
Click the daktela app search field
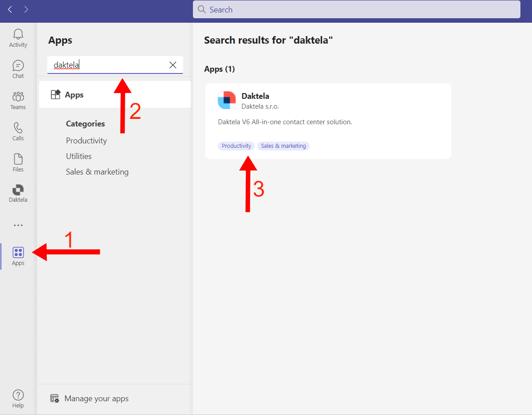[x=107, y=65]
